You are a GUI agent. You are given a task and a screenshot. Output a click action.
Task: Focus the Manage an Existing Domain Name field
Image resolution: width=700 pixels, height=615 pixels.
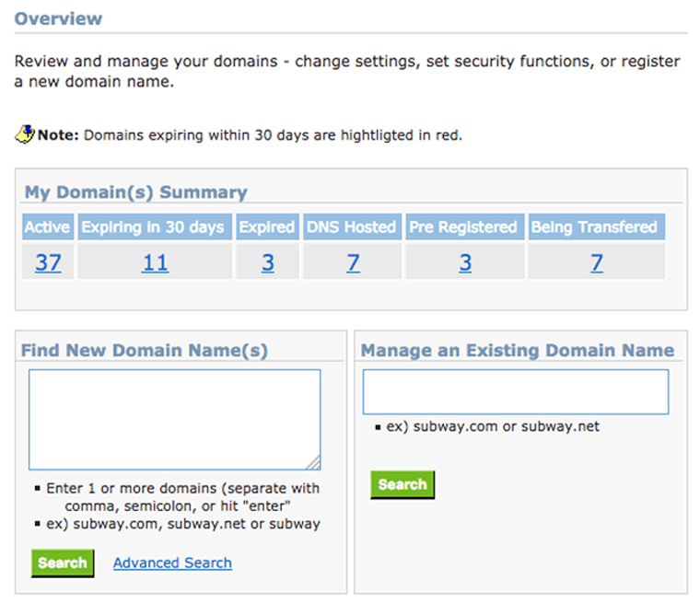click(x=516, y=392)
